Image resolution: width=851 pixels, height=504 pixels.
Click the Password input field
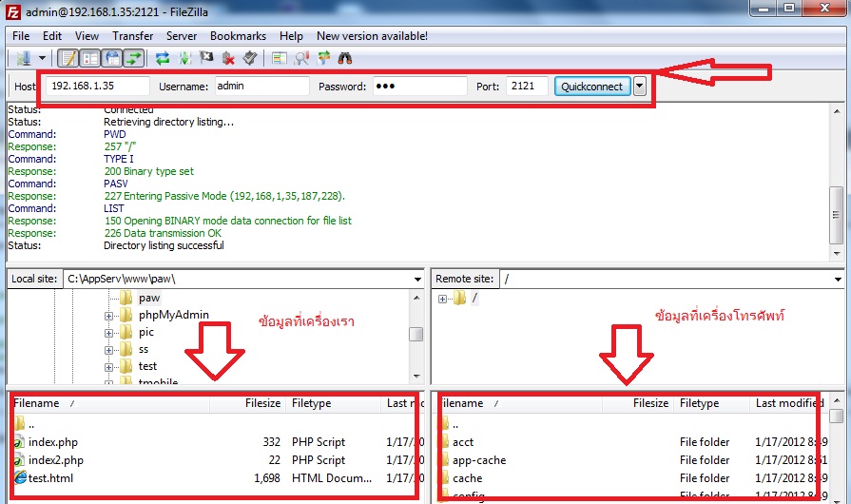(419, 86)
